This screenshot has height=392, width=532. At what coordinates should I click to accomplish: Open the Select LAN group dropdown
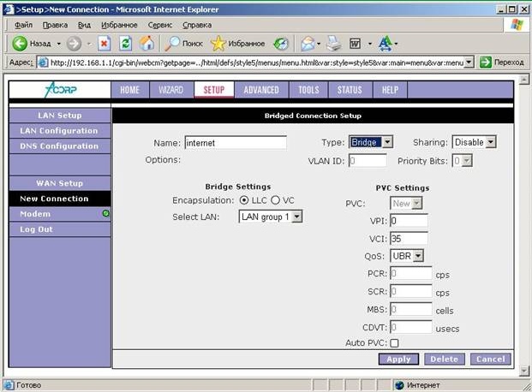(x=271, y=217)
